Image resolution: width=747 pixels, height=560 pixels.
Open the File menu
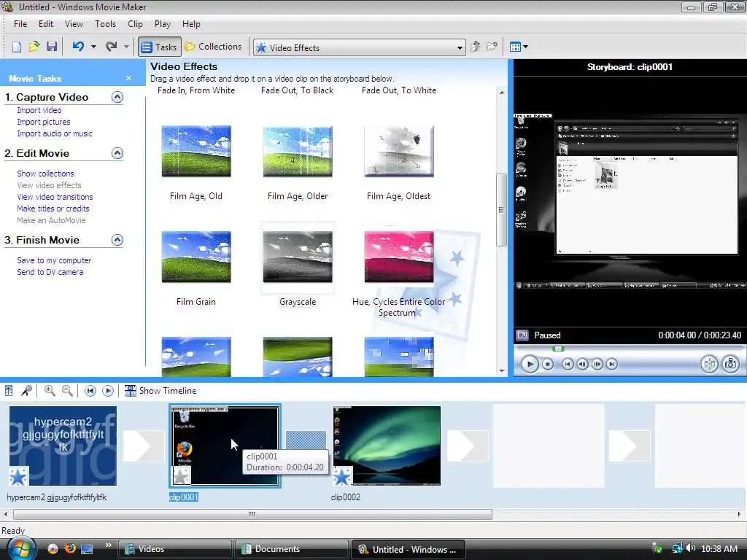click(20, 24)
